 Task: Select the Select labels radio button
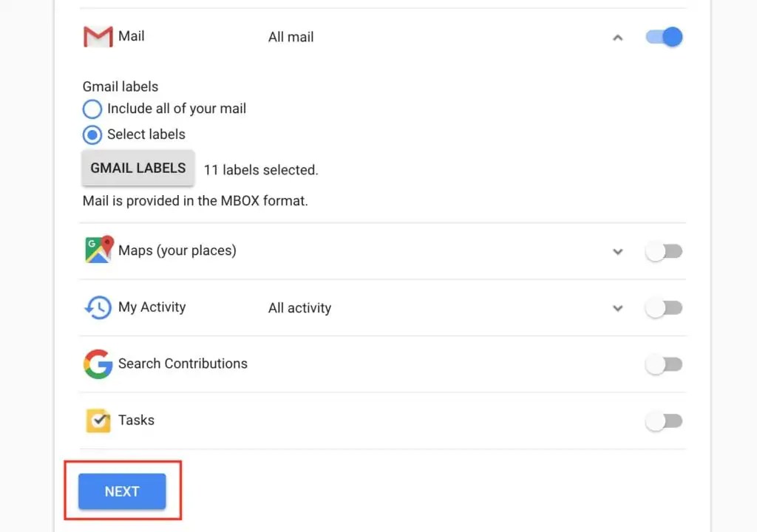pyautogui.click(x=92, y=134)
